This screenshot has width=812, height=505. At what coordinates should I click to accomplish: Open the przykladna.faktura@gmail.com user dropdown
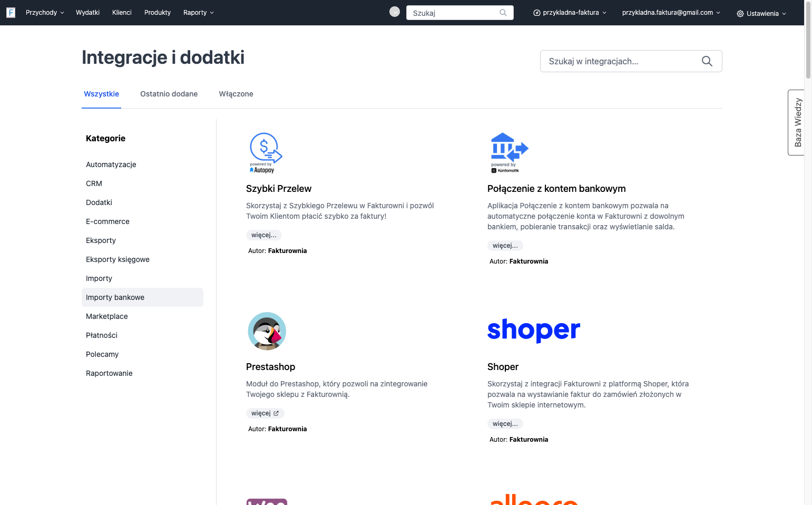[x=671, y=13]
